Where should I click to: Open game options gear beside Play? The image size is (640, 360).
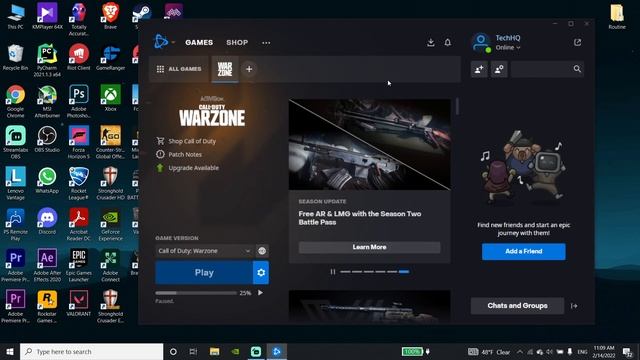pyautogui.click(x=261, y=273)
